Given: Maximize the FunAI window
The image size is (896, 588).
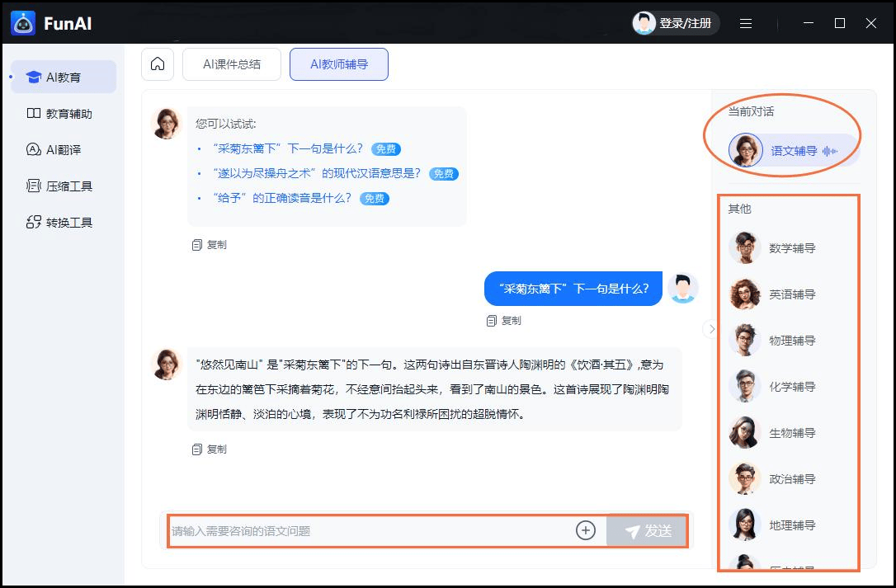Looking at the screenshot, I should click(840, 23).
